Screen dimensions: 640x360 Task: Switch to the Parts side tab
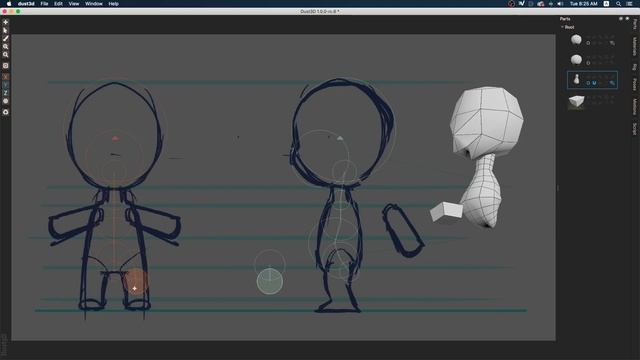[x=635, y=24]
